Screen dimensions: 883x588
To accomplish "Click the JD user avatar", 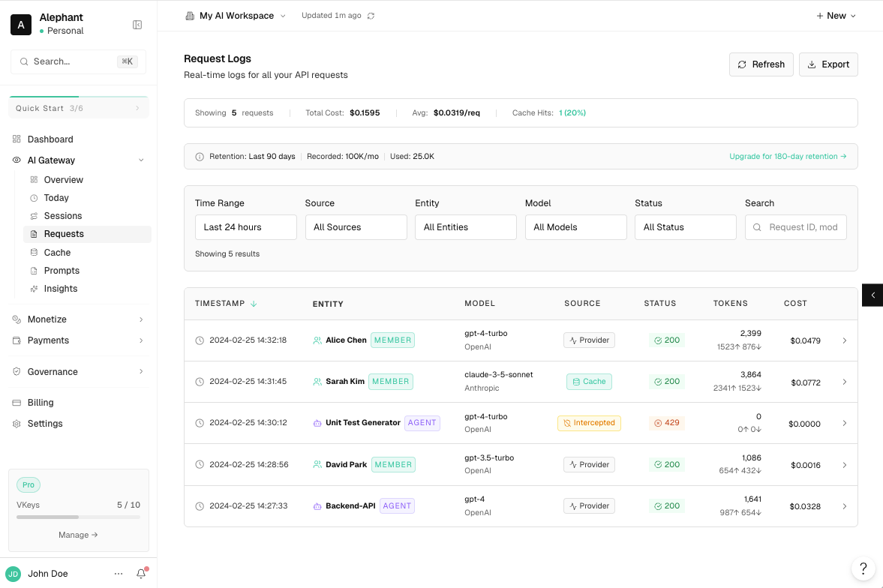I will 13,574.
